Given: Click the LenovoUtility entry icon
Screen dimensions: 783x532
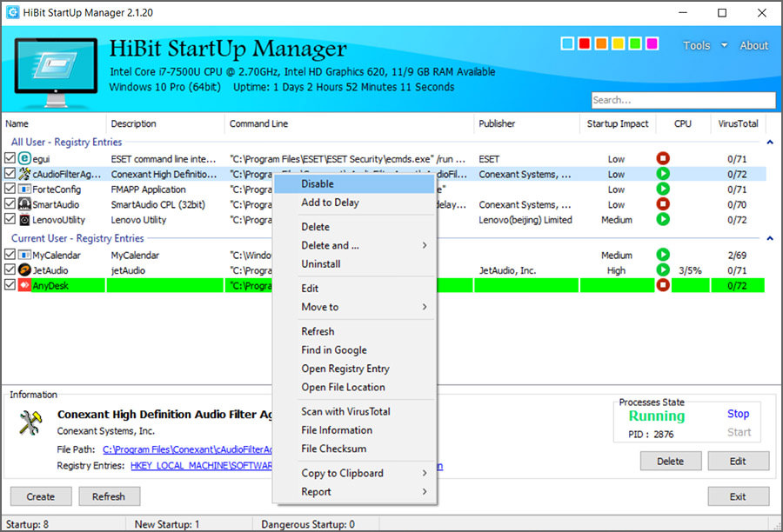Looking at the screenshot, I should 24,220.
